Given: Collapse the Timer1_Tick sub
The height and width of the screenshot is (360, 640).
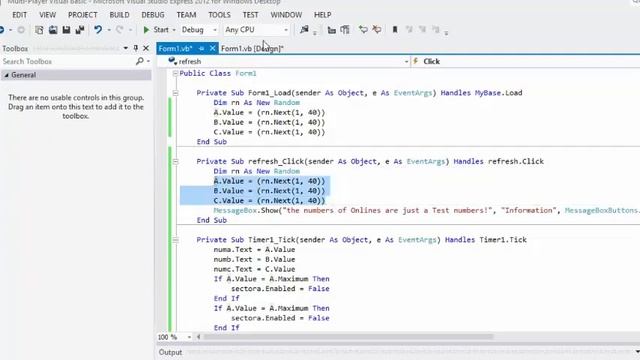Looking at the screenshot, I should (x=175, y=240).
